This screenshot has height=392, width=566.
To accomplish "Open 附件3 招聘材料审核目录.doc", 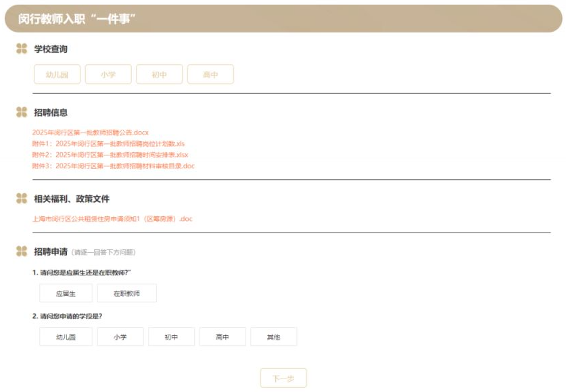I will [113, 166].
